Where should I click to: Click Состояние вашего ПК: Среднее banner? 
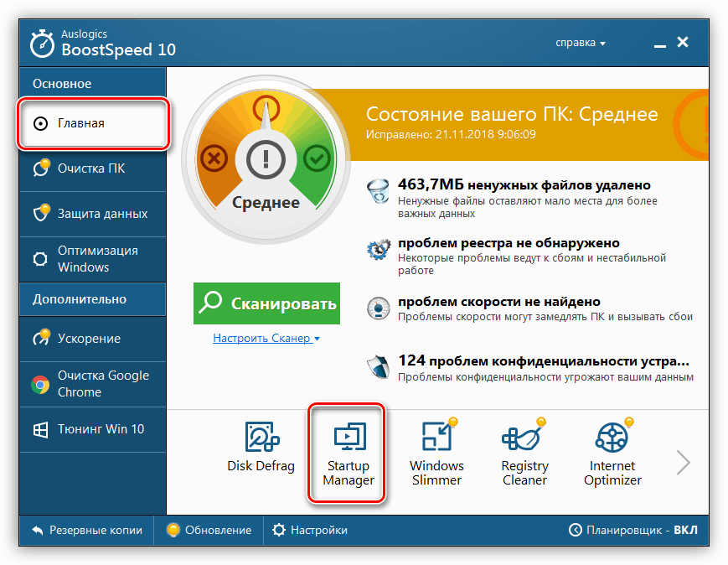pyautogui.click(x=512, y=114)
